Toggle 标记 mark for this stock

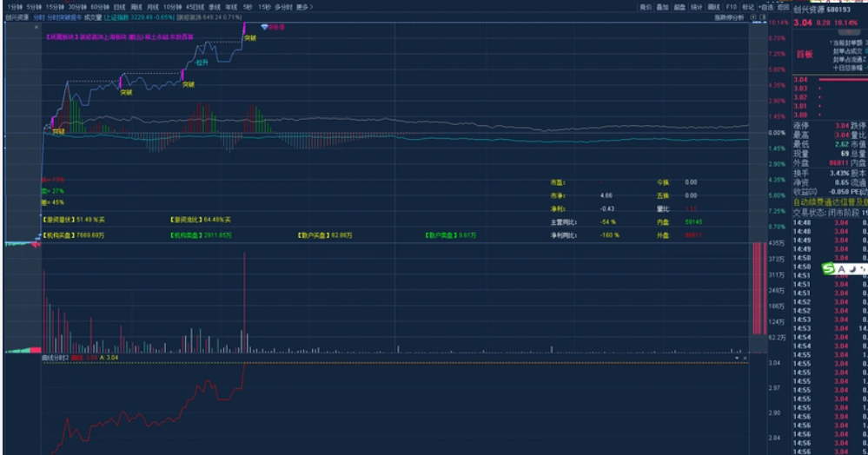click(x=747, y=6)
